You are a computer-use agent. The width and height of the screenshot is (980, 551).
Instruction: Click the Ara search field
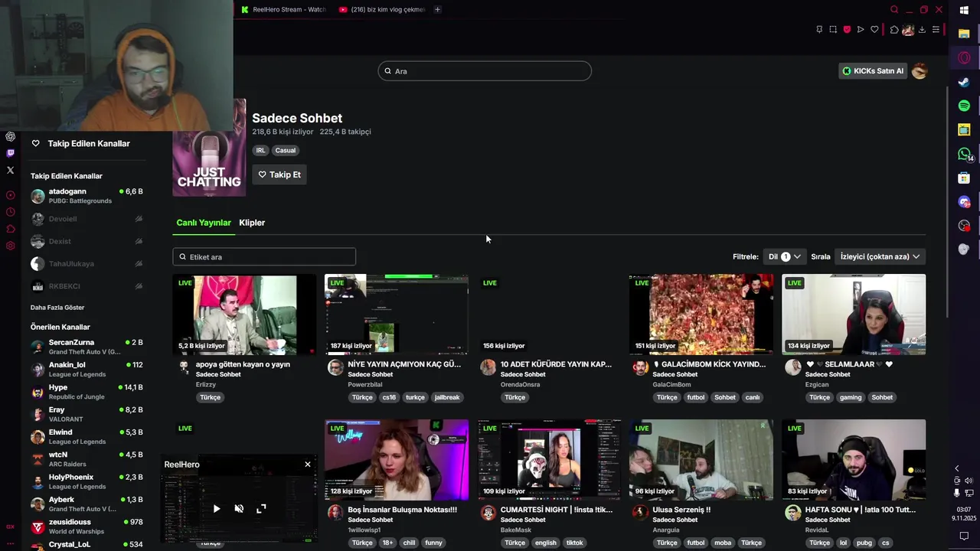(x=485, y=71)
